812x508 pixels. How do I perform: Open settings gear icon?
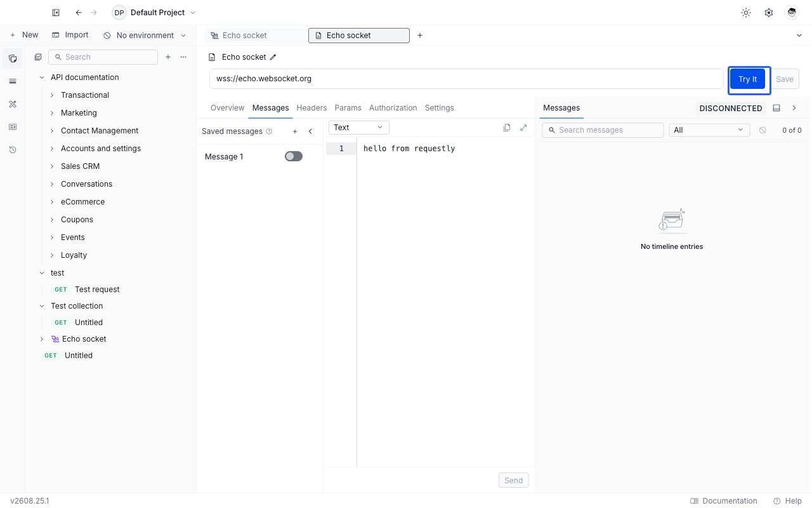click(769, 13)
